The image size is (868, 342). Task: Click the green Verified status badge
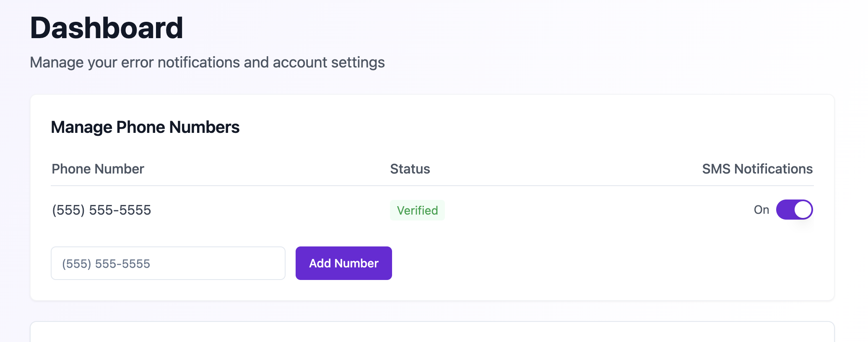417,210
